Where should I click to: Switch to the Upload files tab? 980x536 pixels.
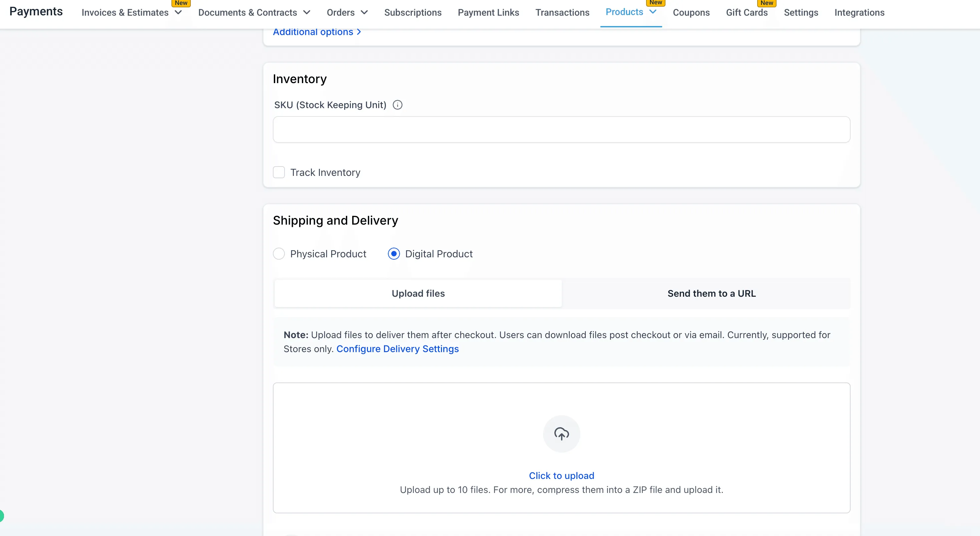[418, 293]
